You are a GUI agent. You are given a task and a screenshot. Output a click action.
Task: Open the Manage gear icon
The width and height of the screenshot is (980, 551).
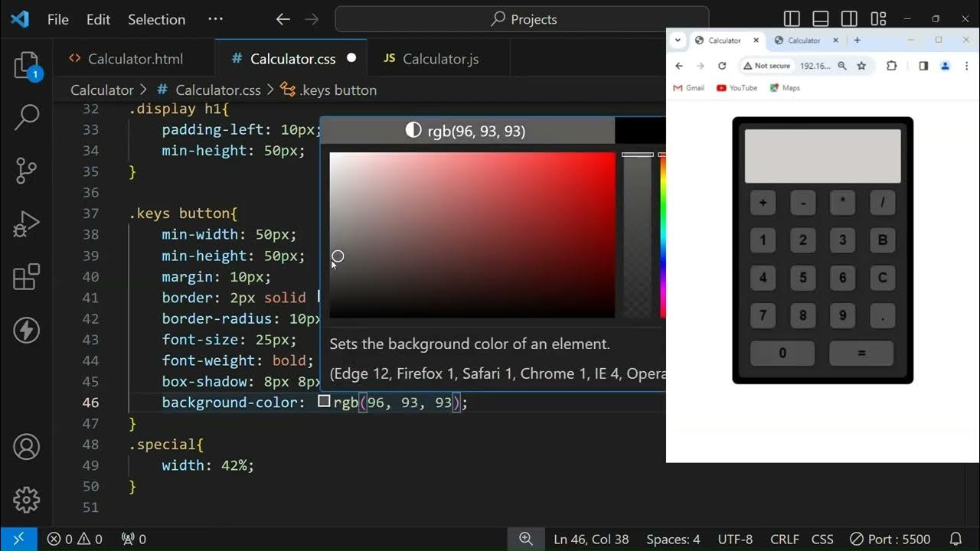[27, 500]
